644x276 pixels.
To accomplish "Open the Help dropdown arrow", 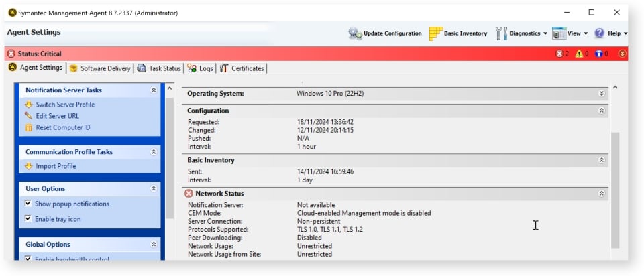I will pyautogui.click(x=625, y=33).
